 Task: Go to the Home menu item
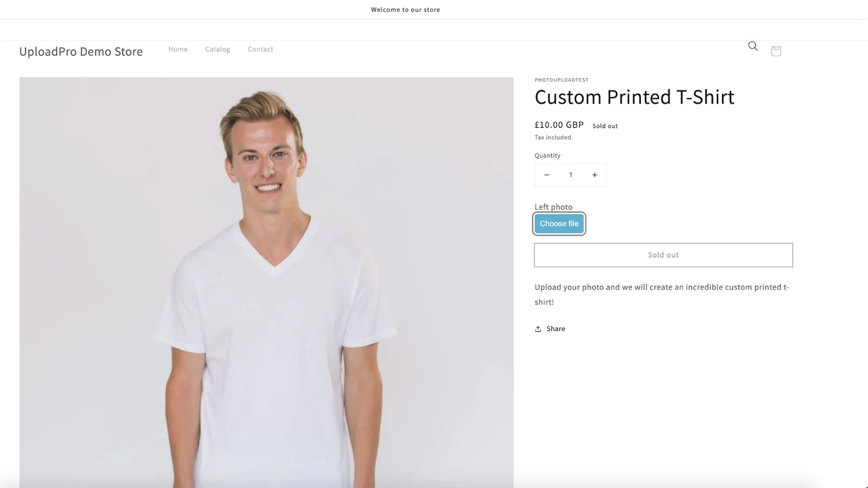(178, 49)
